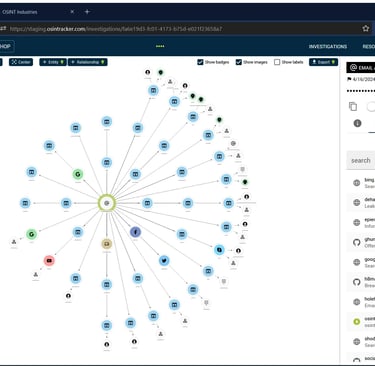
Task: Open the Entity dropdown button
Action: pyautogui.click(x=53, y=62)
